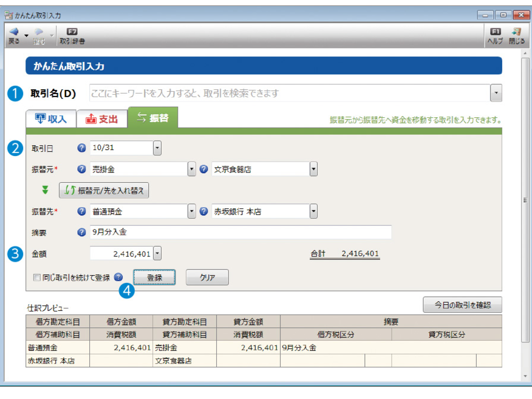Click the vertical scrollbar on right
This screenshot has width=532, height=399.
[525, 200]
